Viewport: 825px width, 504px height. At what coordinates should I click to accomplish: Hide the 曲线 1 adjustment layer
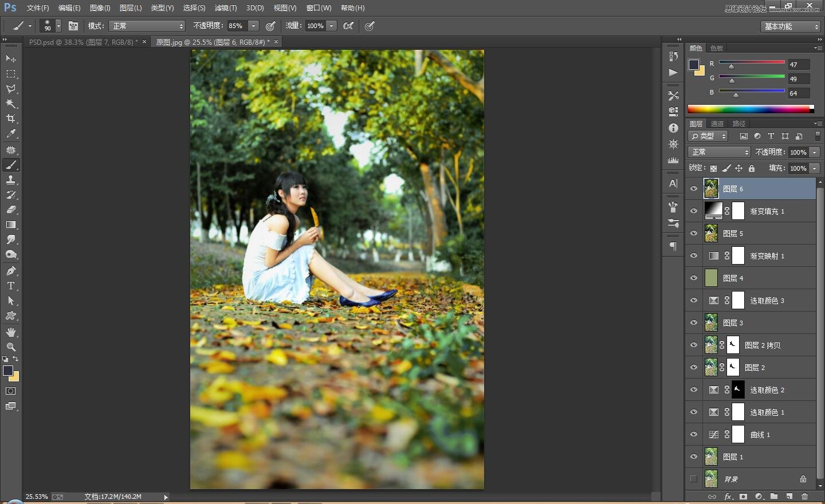coord(694,435)
